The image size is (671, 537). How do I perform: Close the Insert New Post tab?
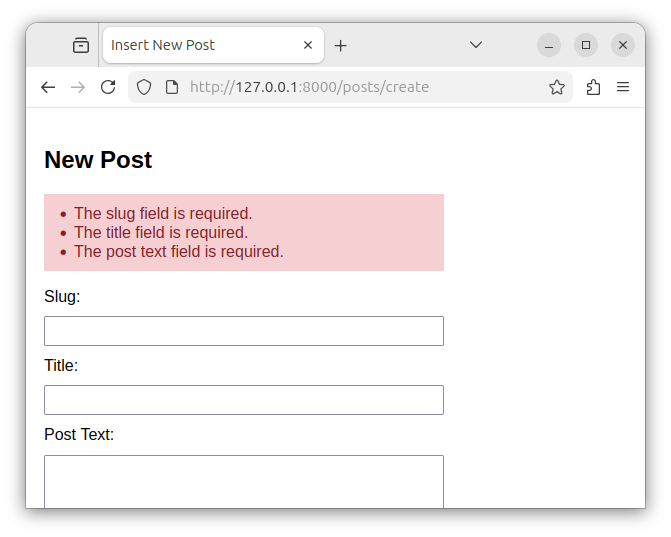pyautogui.click(x=308, y=45)
